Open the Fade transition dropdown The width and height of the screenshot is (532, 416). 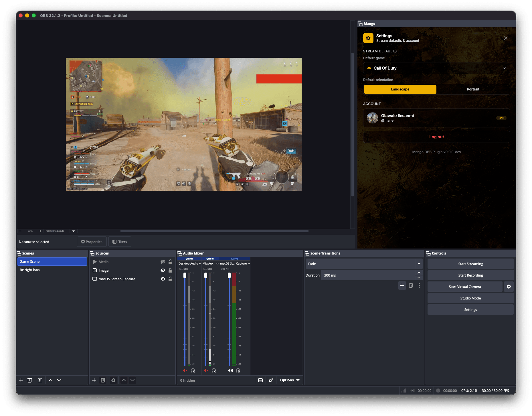tap(364, 264)
